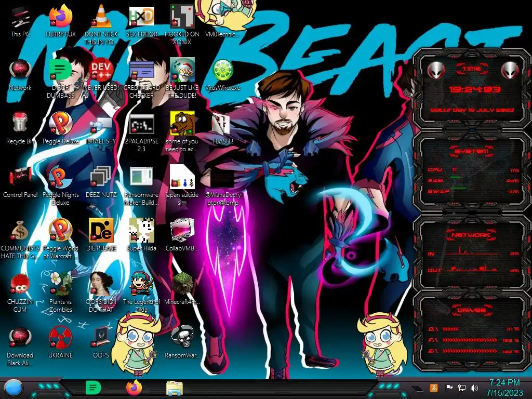Open the Start orb button
This screenshot has height=399, width=532.
pyautogui.click(x=14, y=389)
